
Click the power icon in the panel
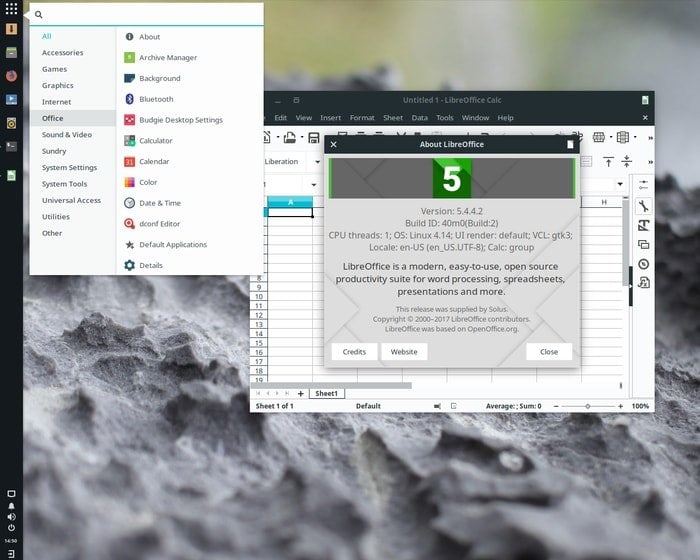point(11,528)
